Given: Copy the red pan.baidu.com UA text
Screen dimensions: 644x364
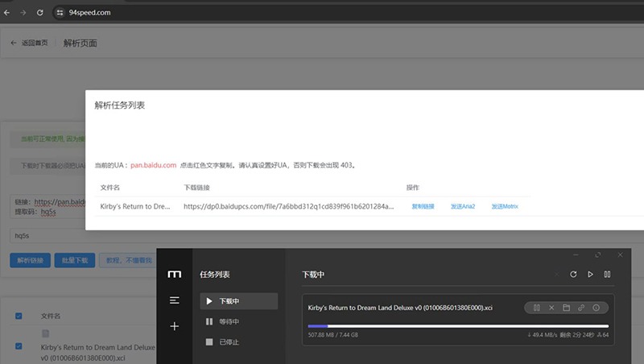Looking at the screenshot, I should tap(153, 165).
